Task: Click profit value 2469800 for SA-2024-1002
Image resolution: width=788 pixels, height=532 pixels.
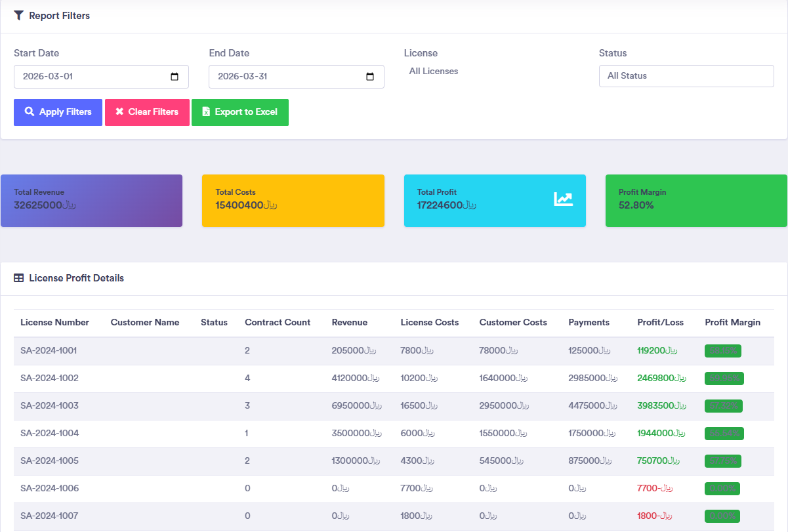Action: [662, 379]
